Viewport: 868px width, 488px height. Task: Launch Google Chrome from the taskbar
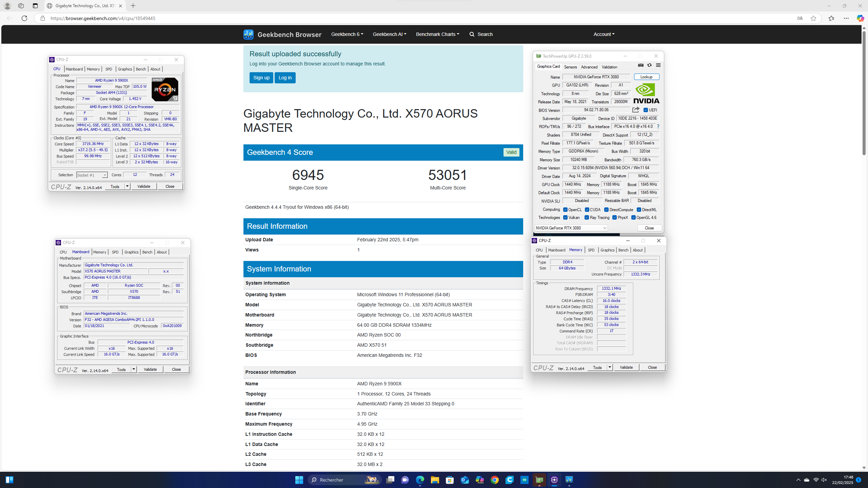[494, 480]
